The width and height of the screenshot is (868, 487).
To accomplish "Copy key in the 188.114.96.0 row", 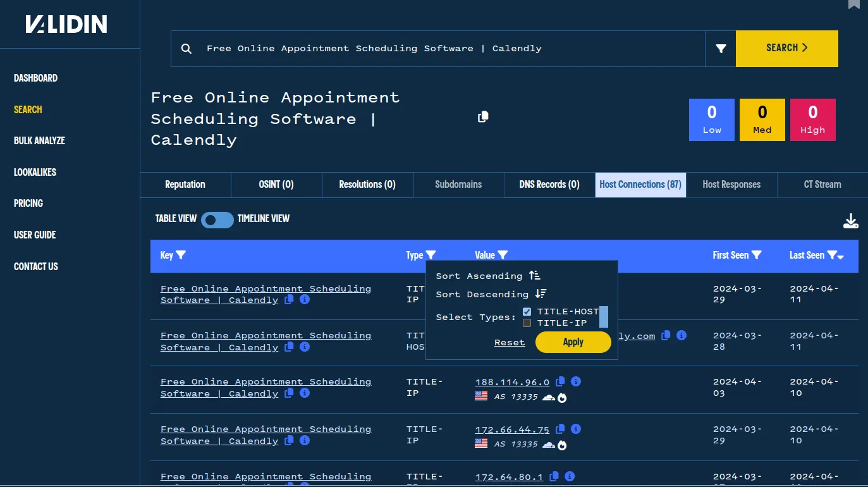I will pos(289,393).
